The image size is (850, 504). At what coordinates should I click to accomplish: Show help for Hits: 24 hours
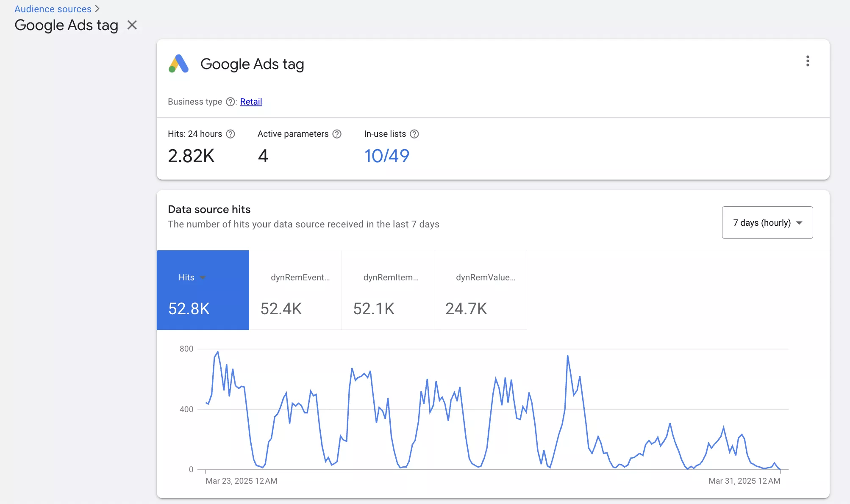point(230,134)
